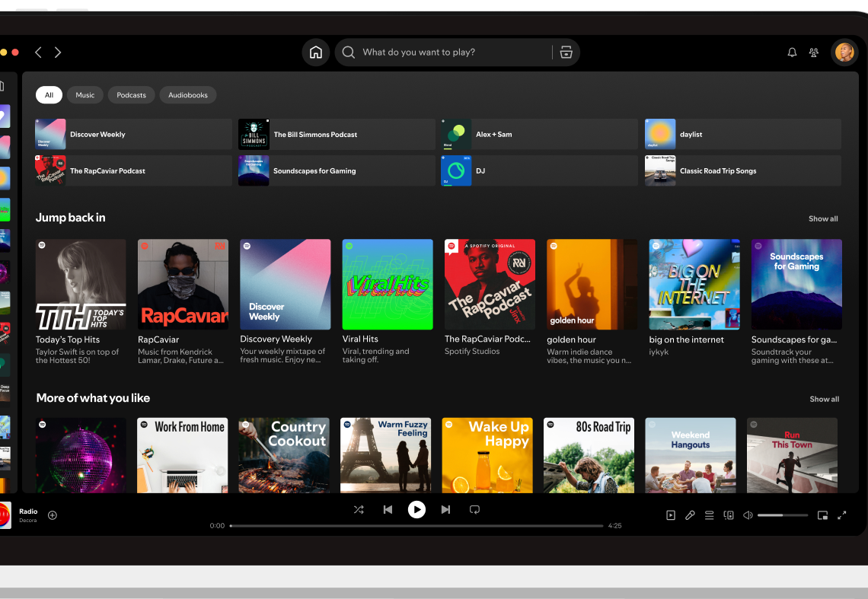This screenshot has height=599, width=868.
Task: Open big on the internet cover
Action: [694, 285]
